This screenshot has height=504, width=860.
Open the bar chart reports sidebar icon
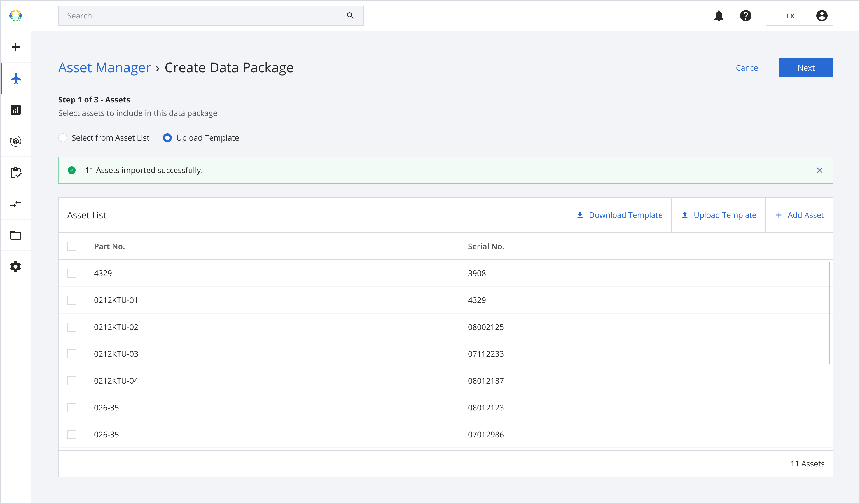pyautogui.click(x=16, y=110)
